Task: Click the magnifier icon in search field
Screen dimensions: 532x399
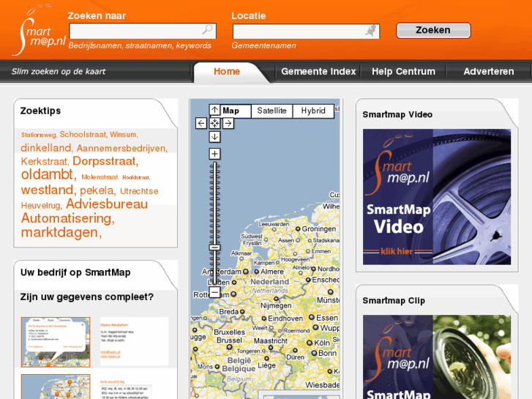Action: (x=207, y=29)
